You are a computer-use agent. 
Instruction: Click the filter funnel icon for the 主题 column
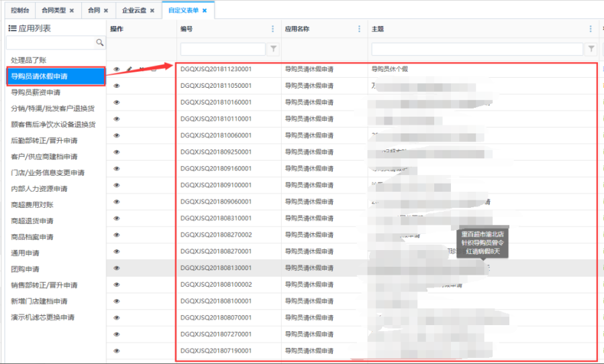(591, 49)
